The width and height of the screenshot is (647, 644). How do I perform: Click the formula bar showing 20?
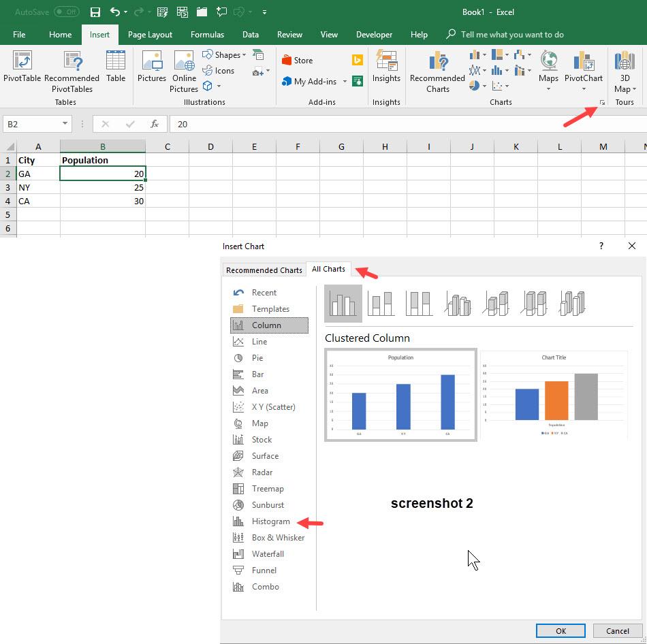[409, 124]
